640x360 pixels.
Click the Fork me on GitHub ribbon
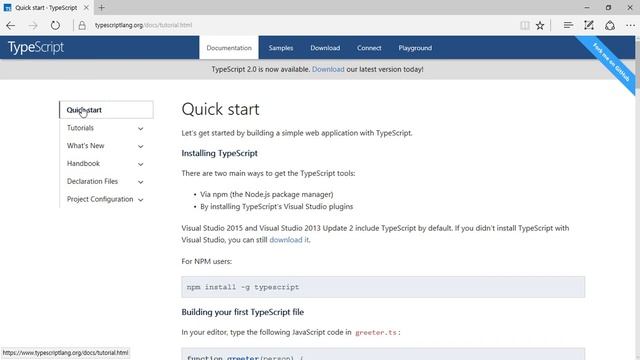(611, 62)
